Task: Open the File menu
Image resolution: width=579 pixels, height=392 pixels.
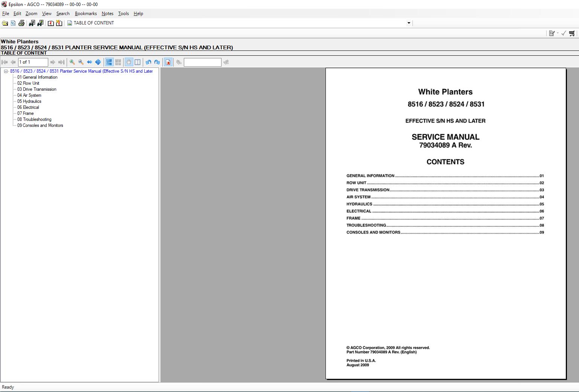Action: coord(6,14)
